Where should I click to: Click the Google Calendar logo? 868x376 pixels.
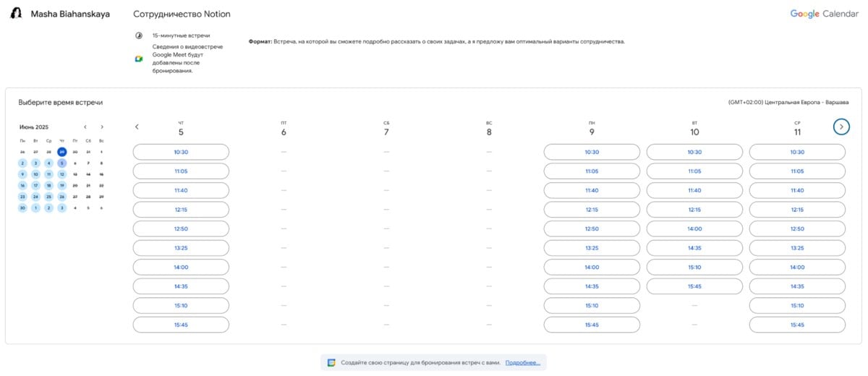[x=824, y=14]
